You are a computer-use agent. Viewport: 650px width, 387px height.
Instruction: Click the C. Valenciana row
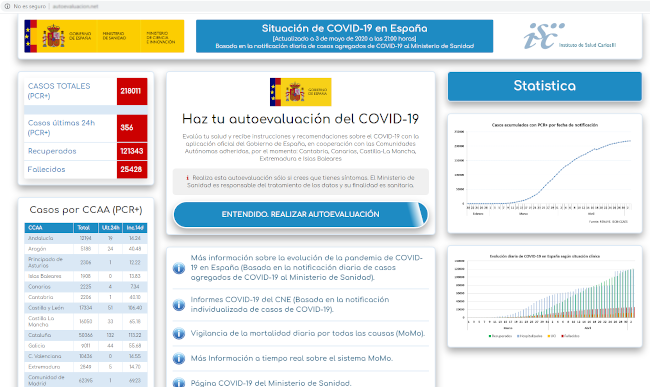coord(86,356)
